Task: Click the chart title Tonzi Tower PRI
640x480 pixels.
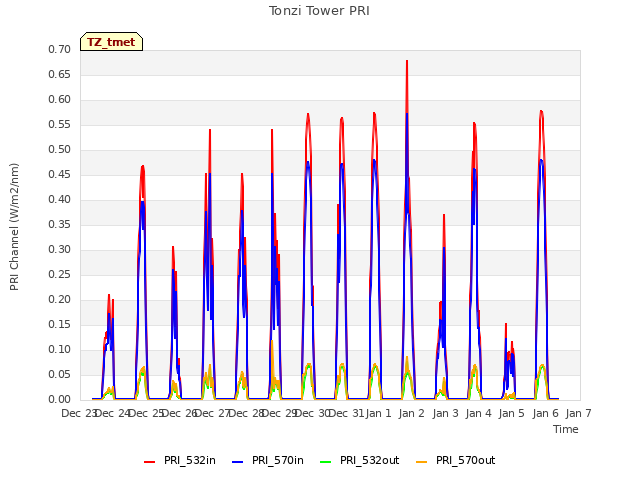Action: coord(319,11)
